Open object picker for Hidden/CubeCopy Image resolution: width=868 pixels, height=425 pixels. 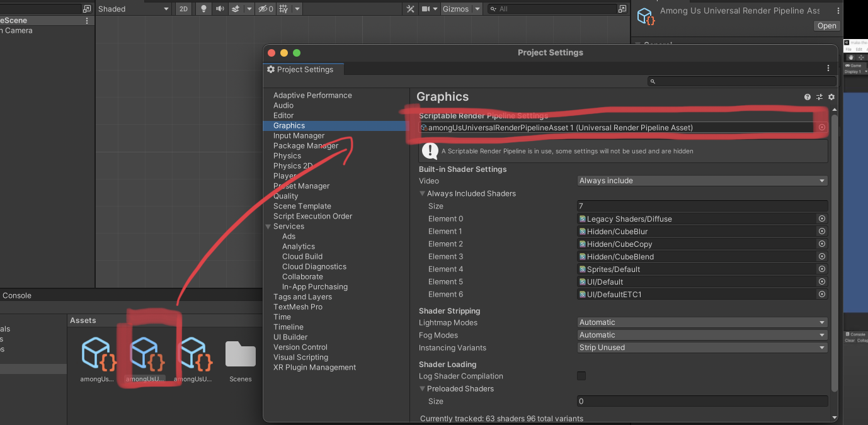(x=822, y=244)
